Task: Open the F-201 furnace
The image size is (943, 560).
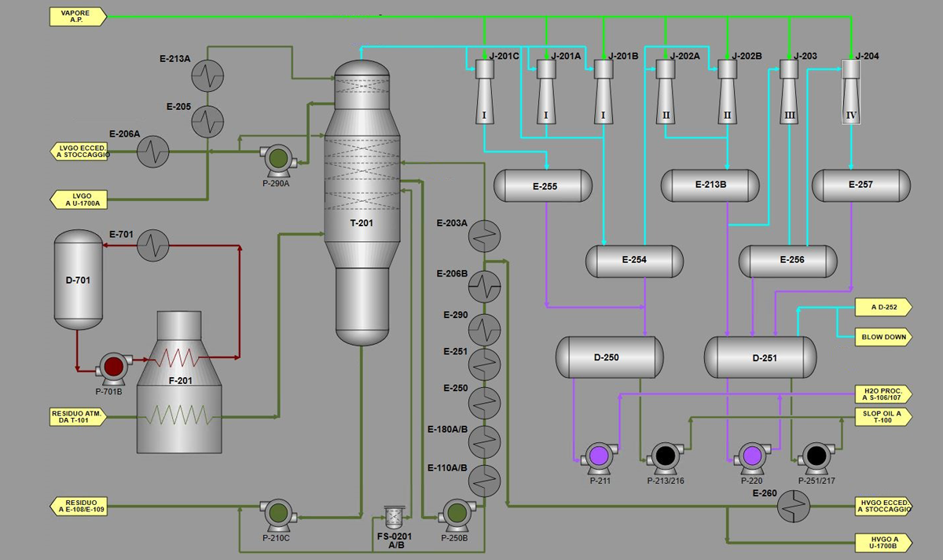Action: coord(180,393)
